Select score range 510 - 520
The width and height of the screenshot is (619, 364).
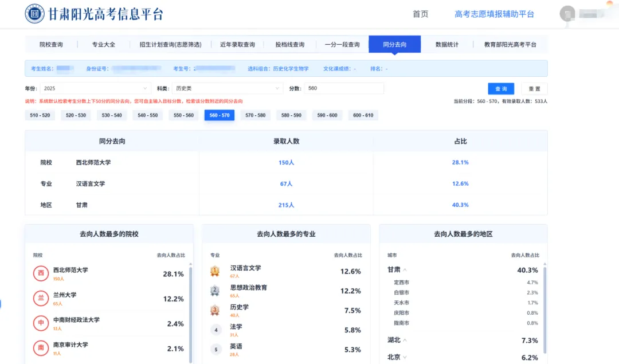40,115
